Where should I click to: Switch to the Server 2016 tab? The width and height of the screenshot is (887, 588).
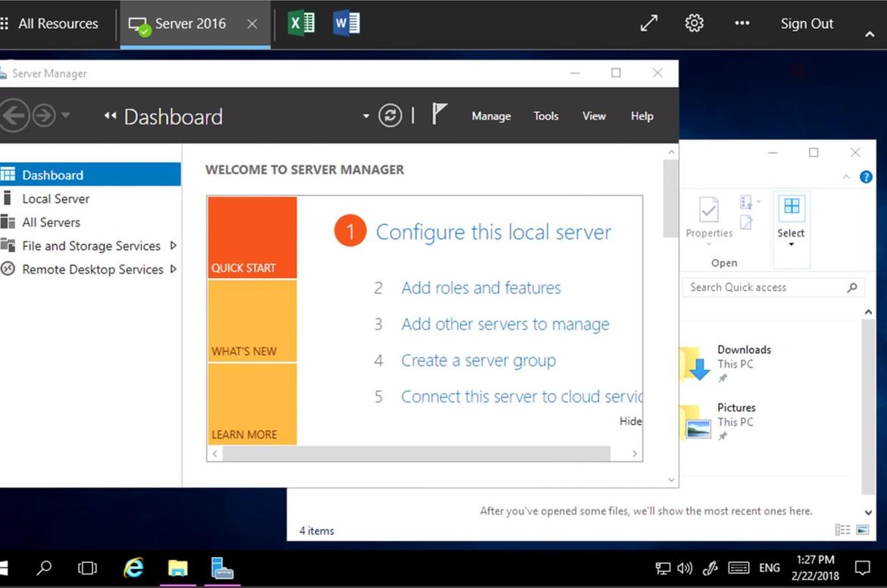pyautogui.click(x=195, y=23)
